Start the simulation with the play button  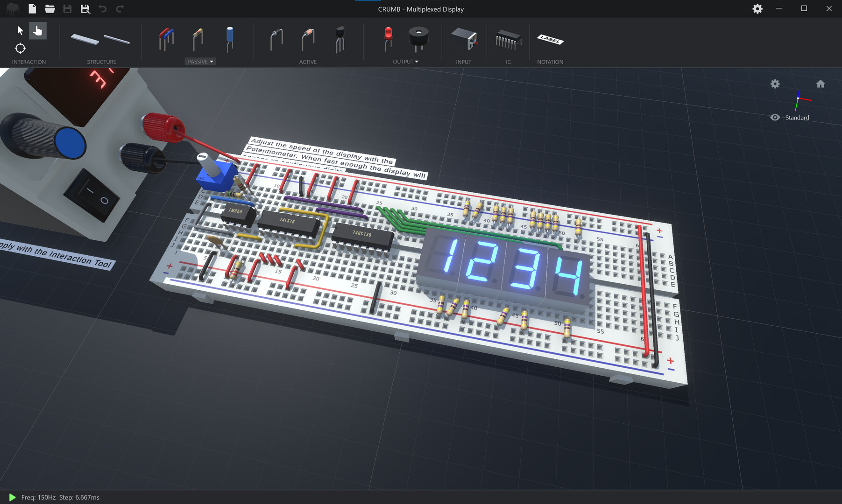(12, 497)
